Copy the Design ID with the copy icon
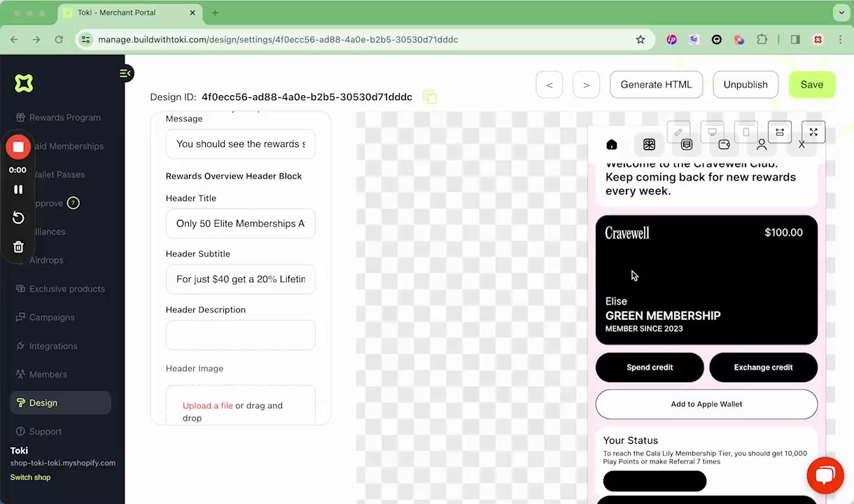The width and height of the screenshot is (854, 504). [430, 97]
